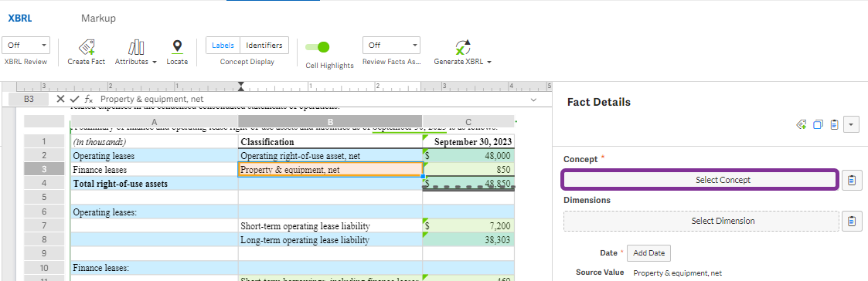Image resolution: width=868 pixels, height=281 pixels.
Task: Open the Review Facts As dropdown
Action: point(391,45)
